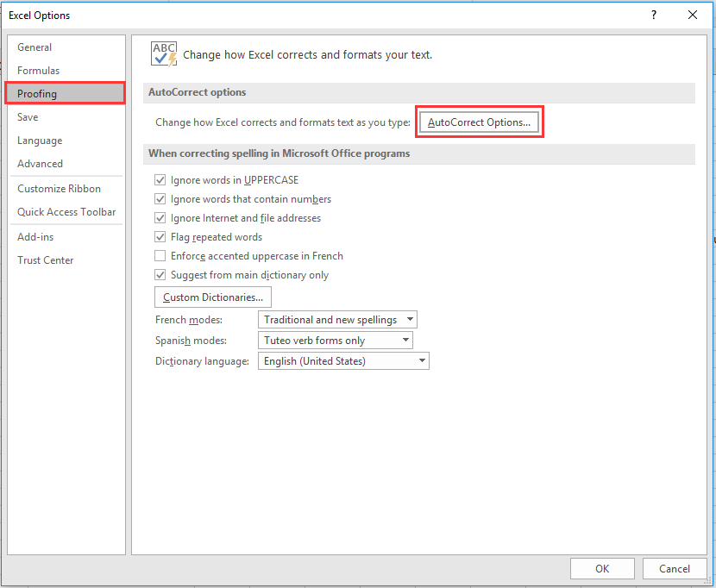Open Custom Dictionaries dialog

[213, 297]
